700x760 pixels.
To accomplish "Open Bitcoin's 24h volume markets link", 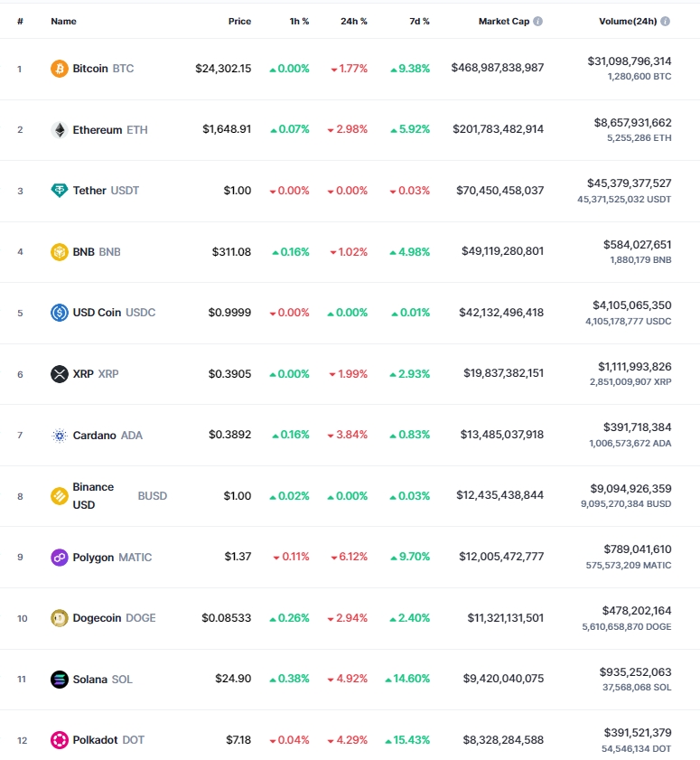I will pyautogui.click(x=630, y=61).
